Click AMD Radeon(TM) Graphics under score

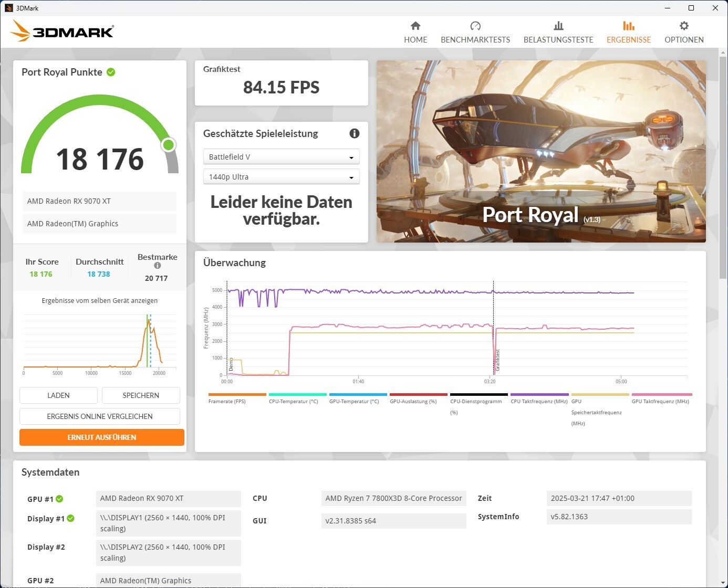(100, 224)
